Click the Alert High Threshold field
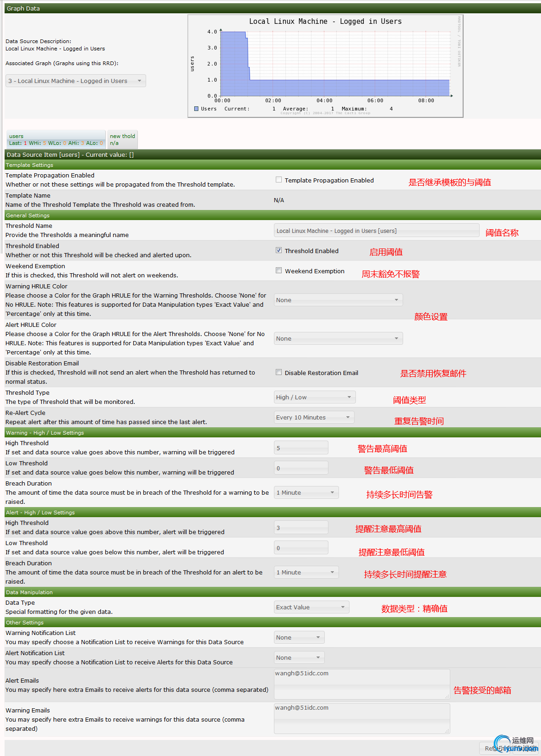The image size is (541, 756). [x=301, y=528]
